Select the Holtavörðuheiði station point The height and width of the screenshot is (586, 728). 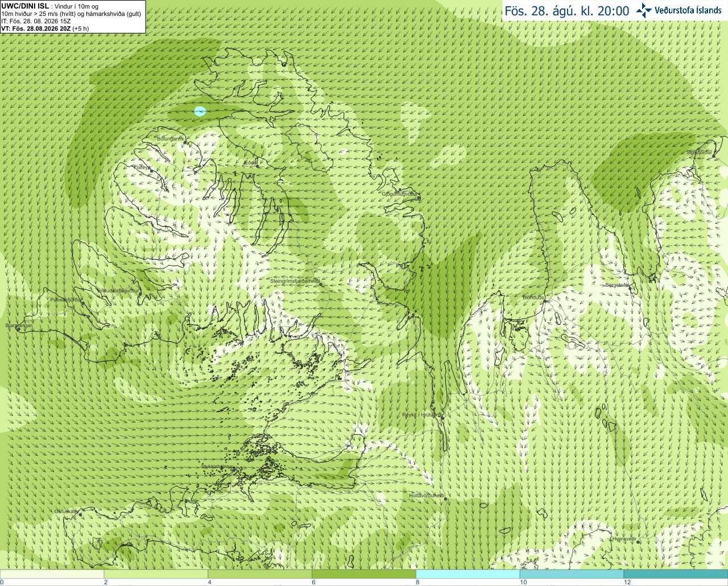445,499
